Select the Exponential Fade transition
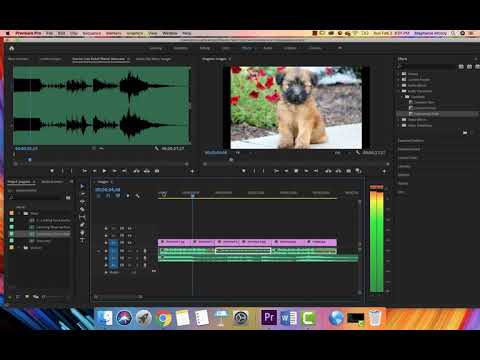The height and width of the screenshot is (360, 480). click(x=426, y=114)
